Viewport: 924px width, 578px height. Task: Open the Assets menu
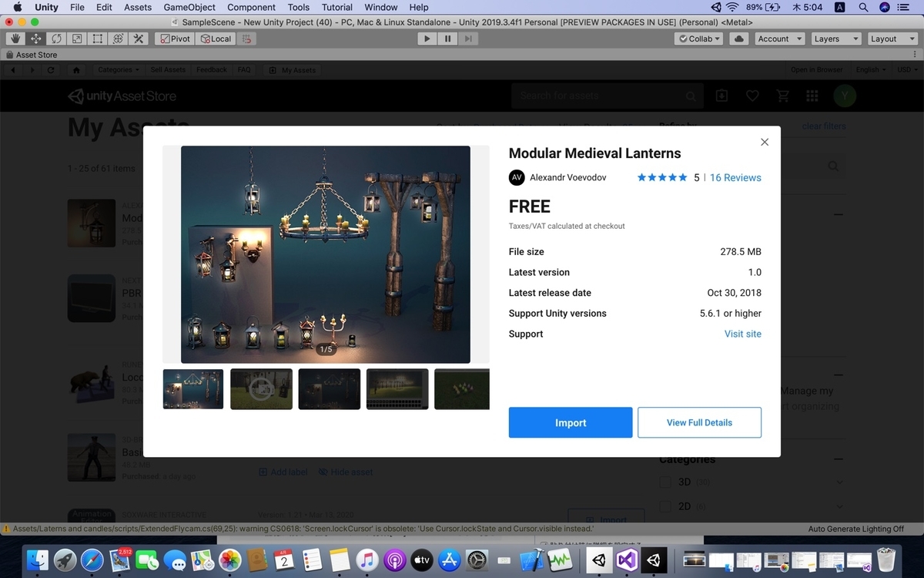pos(138,7)
